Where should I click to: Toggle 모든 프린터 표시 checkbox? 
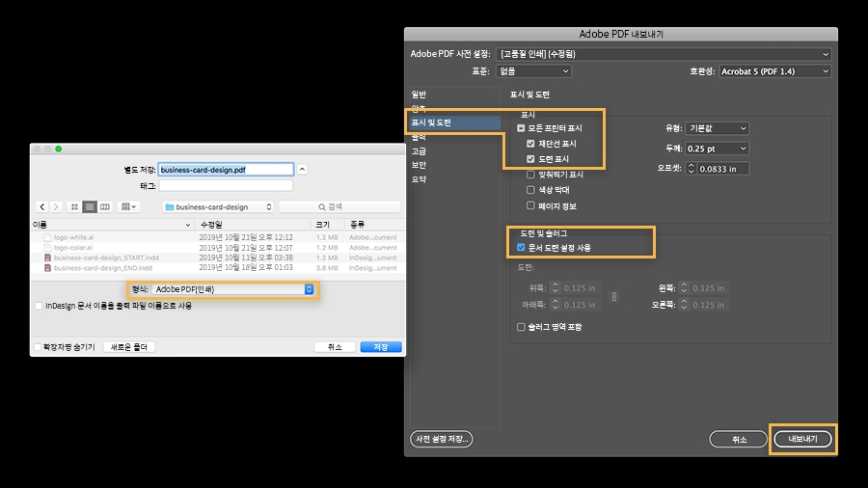[x=521, y=128]
